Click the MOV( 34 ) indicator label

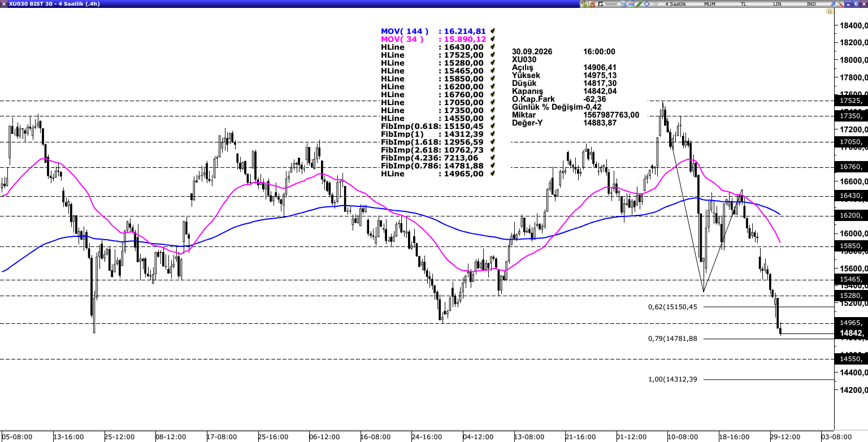tap(402, 40)
